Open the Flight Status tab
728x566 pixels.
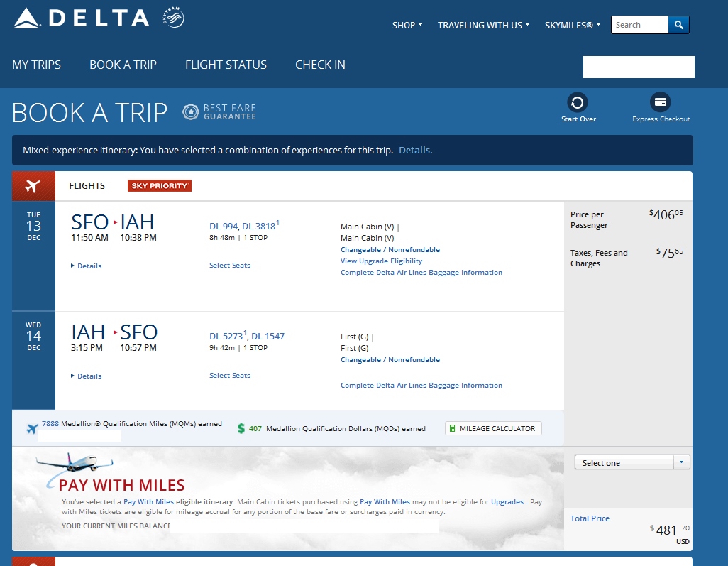[x=226, y=65]
